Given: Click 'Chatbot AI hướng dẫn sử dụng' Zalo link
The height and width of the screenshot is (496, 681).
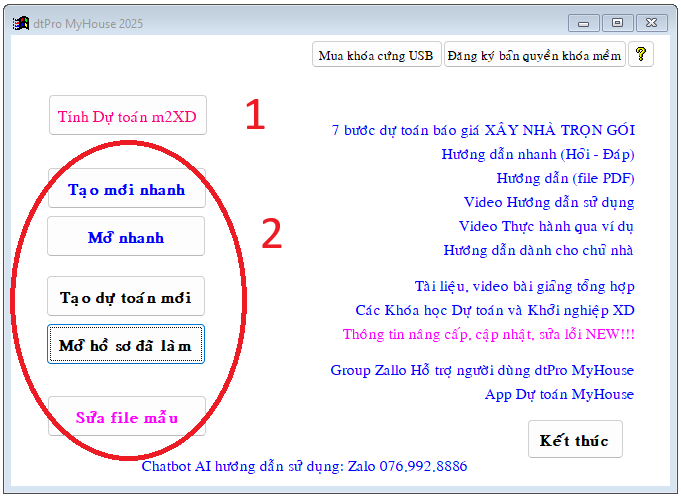Looking at the screenshot, I should [304, 466].
